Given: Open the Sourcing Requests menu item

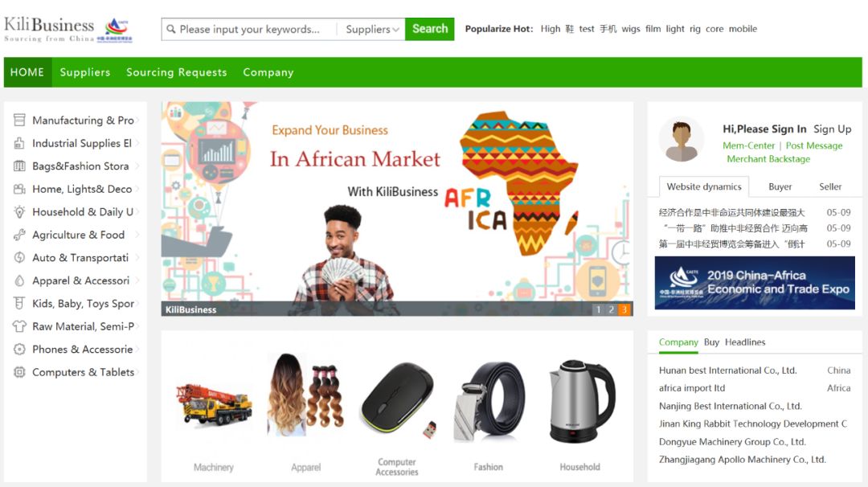Looking at the screenshot, I should 177,72.
